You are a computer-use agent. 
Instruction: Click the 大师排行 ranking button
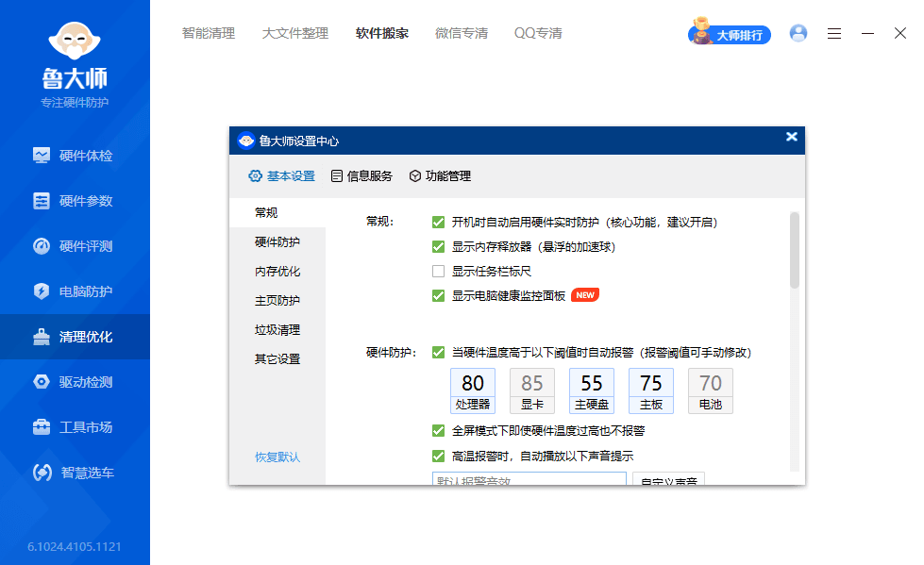729,32
